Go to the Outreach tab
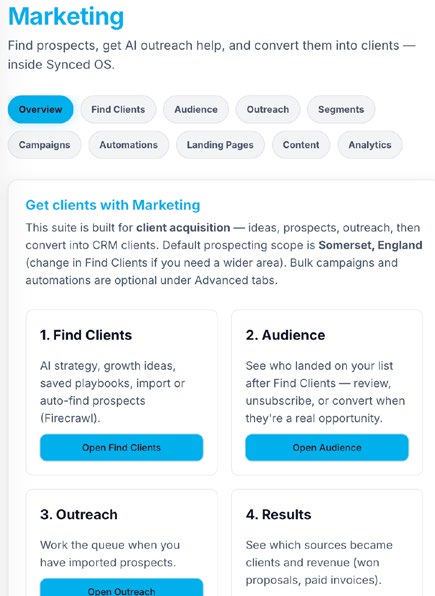This screenshot has width=435, height=596. (x=268, y=109)
